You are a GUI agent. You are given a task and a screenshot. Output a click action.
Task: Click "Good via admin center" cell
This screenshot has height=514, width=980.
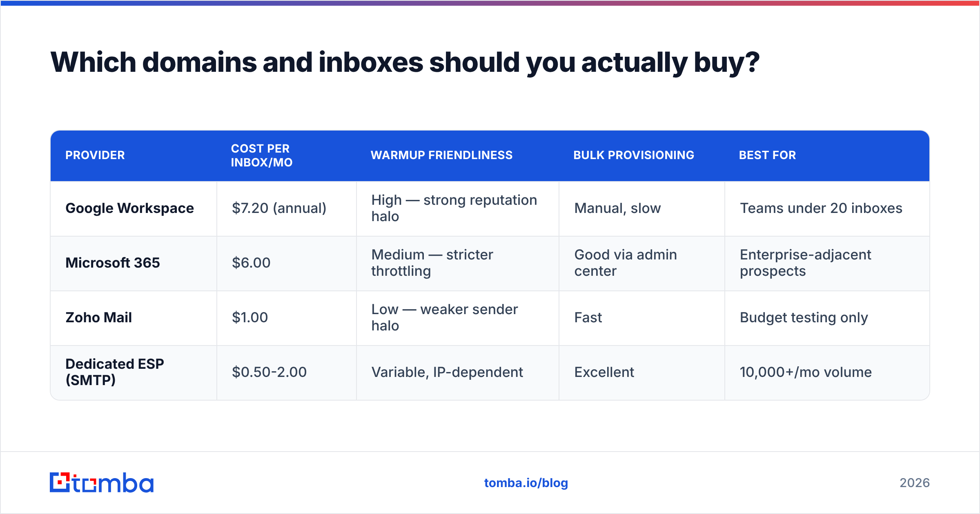pyautogui.click(x=642, y=263)
